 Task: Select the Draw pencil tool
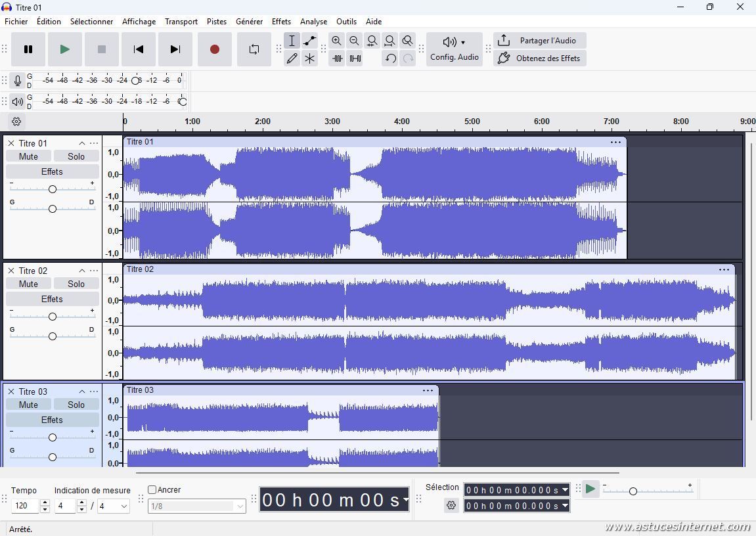(292, 58)
